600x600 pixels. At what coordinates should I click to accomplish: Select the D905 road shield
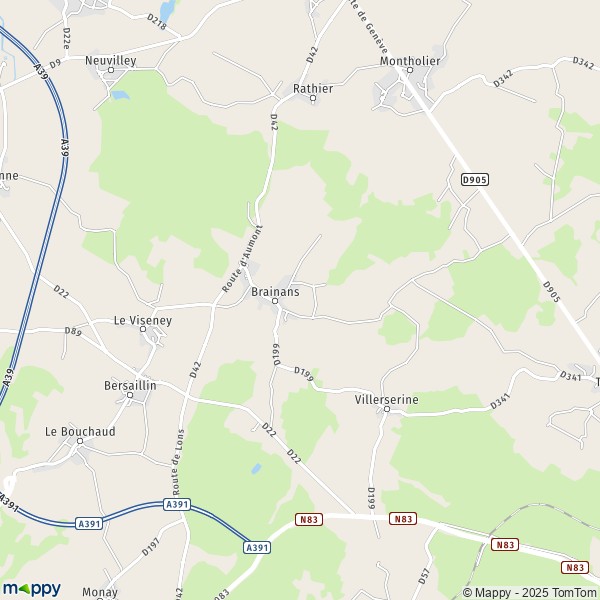(474, 179)
